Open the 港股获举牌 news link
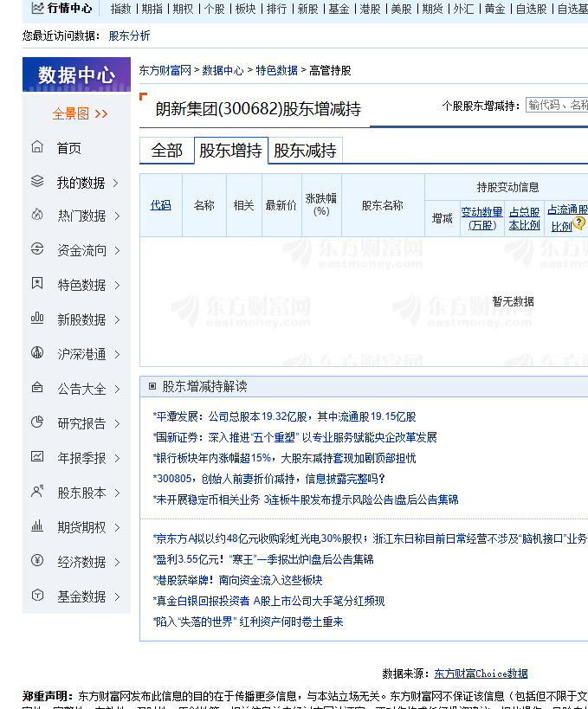 coord(238,580)
